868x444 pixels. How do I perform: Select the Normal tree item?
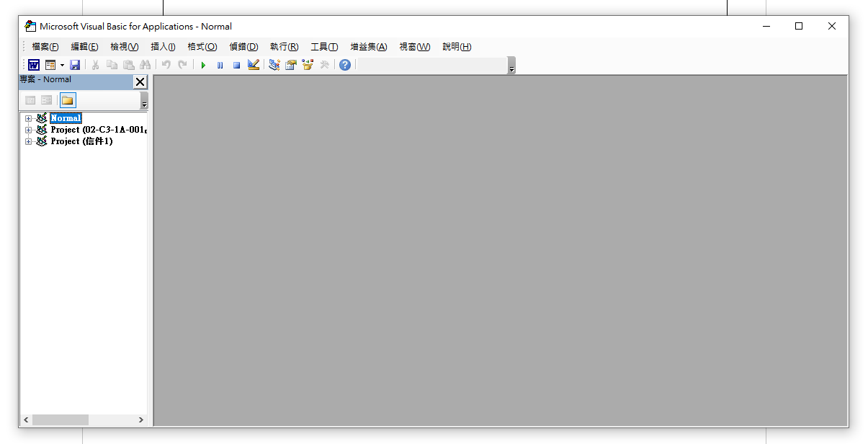click(66, 118)
